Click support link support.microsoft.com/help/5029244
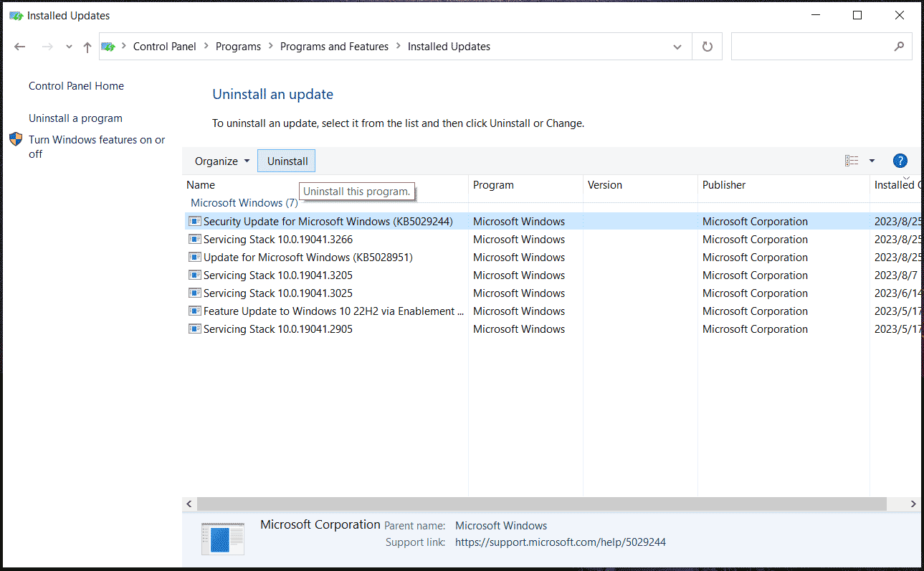 pyautogui.click(x=561, y=542)
